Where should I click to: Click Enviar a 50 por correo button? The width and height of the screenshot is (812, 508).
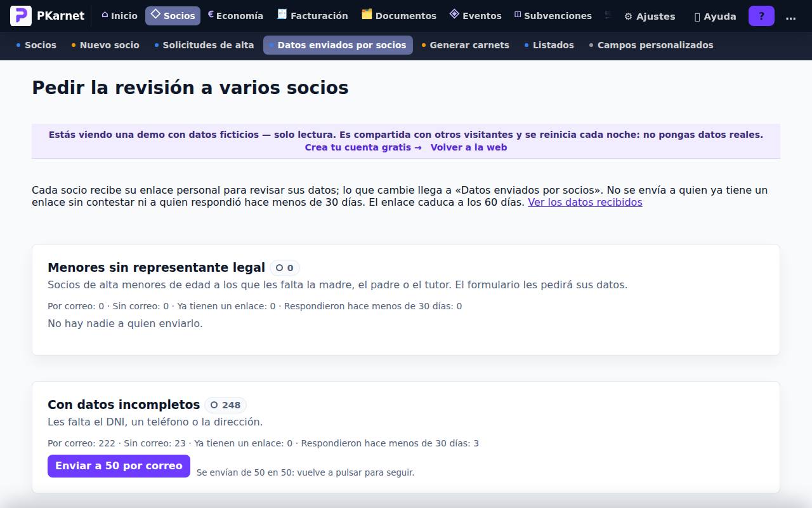119,466
